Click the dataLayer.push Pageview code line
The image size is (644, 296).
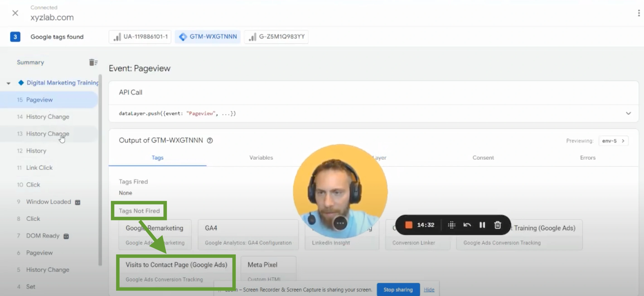tap(177, 114)
